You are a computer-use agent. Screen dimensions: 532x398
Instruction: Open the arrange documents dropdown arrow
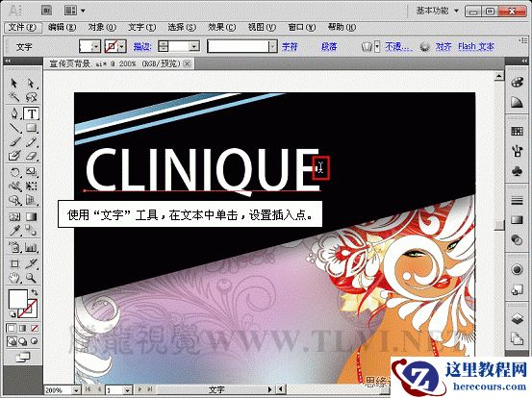click(x=83, y=11)
